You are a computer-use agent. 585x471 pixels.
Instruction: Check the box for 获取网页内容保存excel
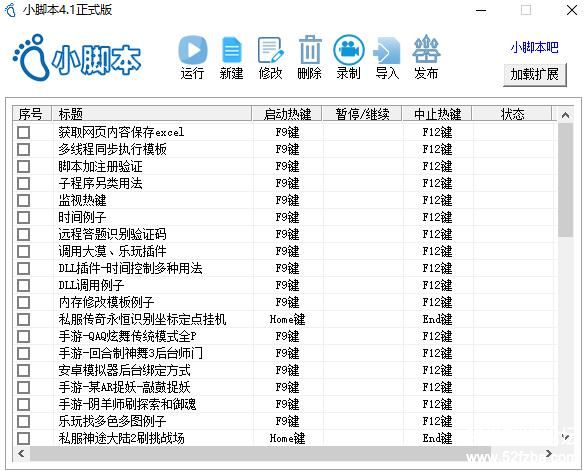click(x=24, y=132)
